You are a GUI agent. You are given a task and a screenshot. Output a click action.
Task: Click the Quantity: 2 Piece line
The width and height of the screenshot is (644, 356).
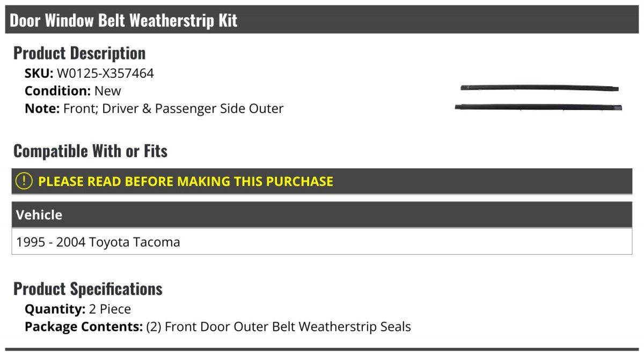[78, 309]
